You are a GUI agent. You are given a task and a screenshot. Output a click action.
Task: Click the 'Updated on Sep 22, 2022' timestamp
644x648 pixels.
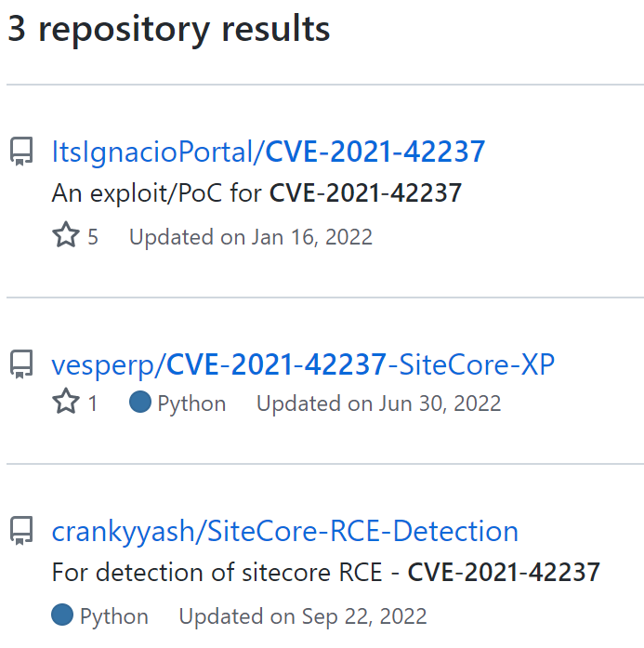click(303, 616)
